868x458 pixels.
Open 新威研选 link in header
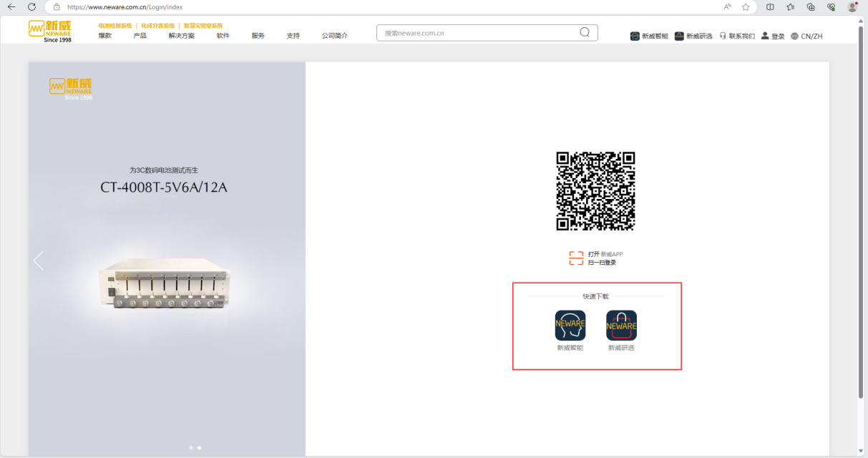point(693,36)
